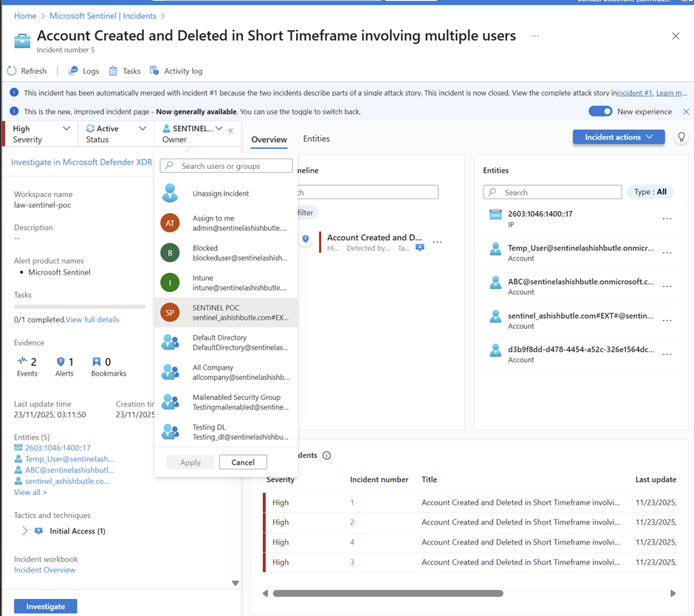
Task: Expand the Initial Access tactic
Action: click(x=24, y=531)
